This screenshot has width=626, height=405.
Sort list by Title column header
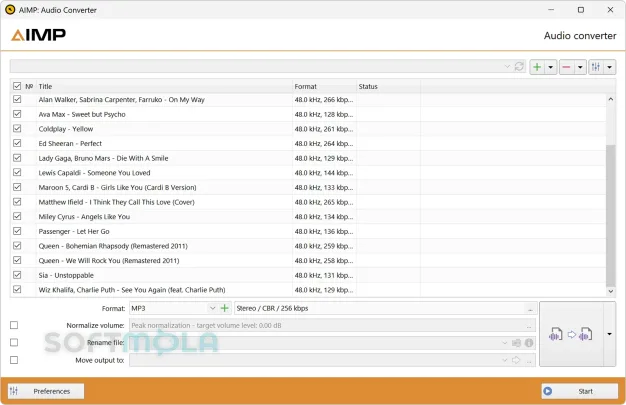(x=165, y=86)
